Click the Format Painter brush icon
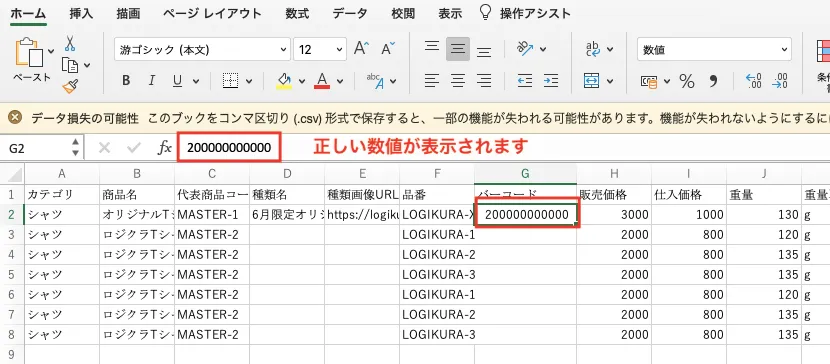Screen dimensions: 830x364 point(70,86)
